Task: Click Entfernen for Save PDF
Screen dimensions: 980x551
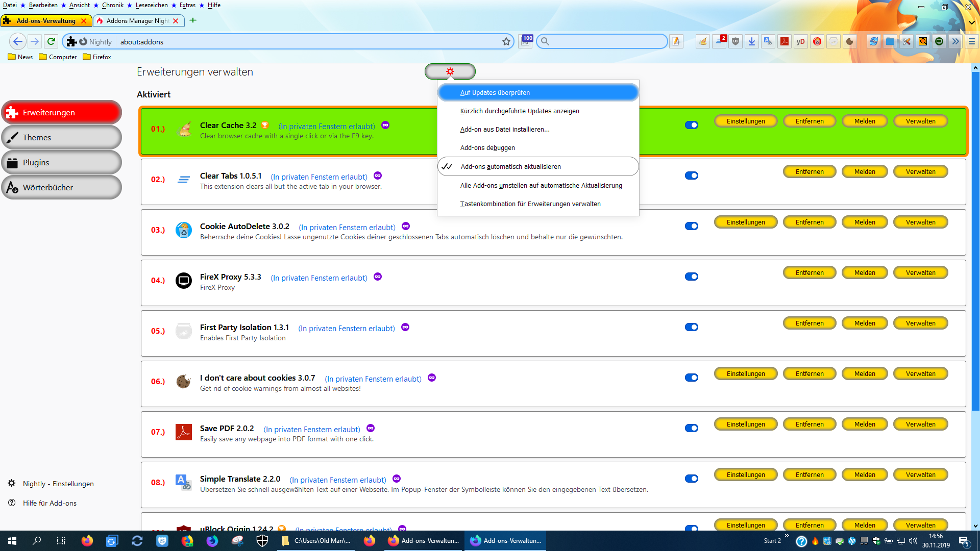Action: point(809,424)
